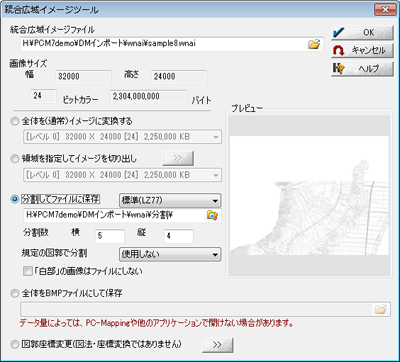This screenshot has width=400, height=362.
Task: Click >> button next to 図郭座標変更
Action: click(218, 345)
